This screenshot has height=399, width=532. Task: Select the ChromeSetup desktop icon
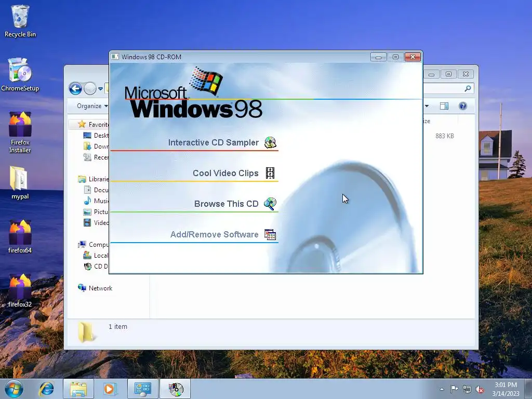click(20, 75)
